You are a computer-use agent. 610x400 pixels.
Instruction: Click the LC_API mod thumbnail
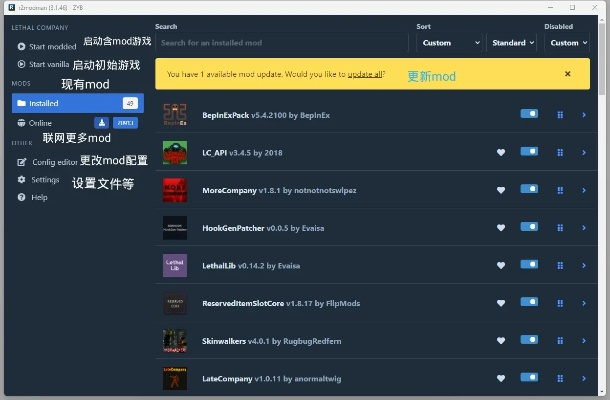pyautogui.click(x=175, y=153)
